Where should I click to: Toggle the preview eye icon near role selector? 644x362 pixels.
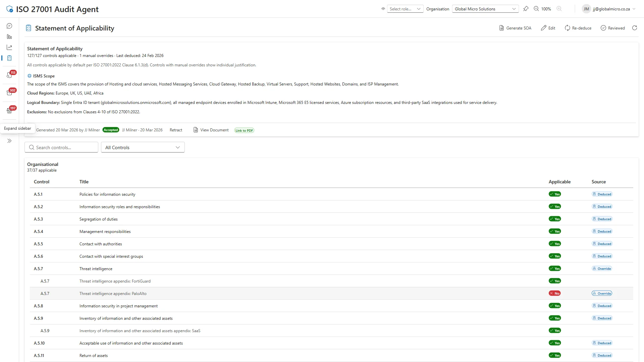(x=383, y=9)
